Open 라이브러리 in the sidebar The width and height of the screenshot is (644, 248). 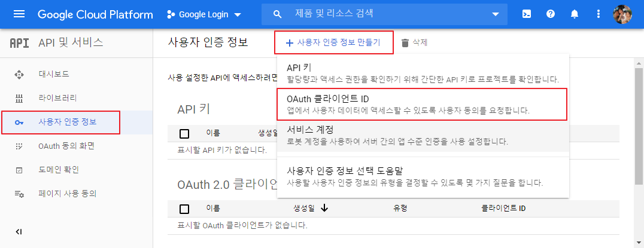[77, 99]
